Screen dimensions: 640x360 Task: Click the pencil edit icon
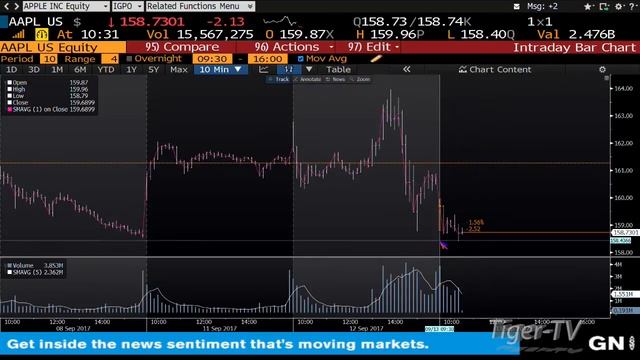tap(376, 59)
